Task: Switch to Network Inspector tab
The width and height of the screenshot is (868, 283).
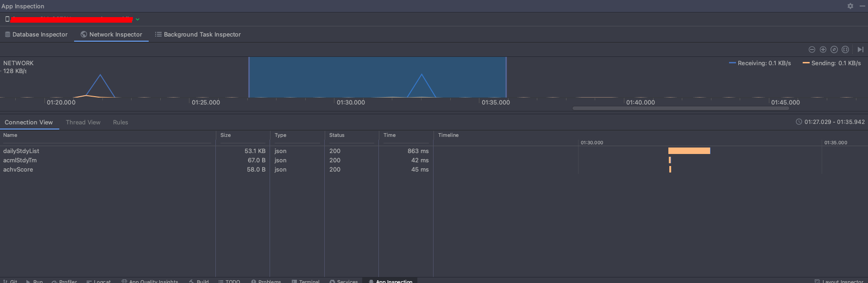Action: tap(111, 34)
